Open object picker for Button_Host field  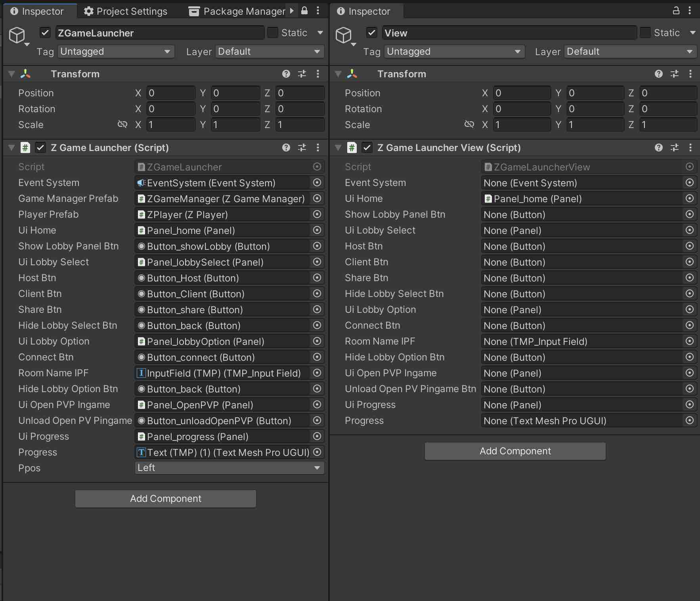(x=317, y=278)
